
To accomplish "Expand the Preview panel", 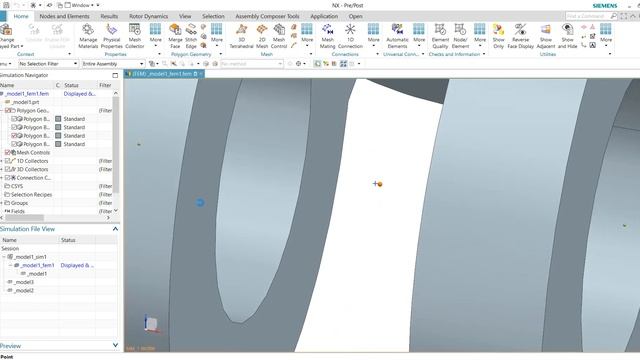I will (115, 346).
